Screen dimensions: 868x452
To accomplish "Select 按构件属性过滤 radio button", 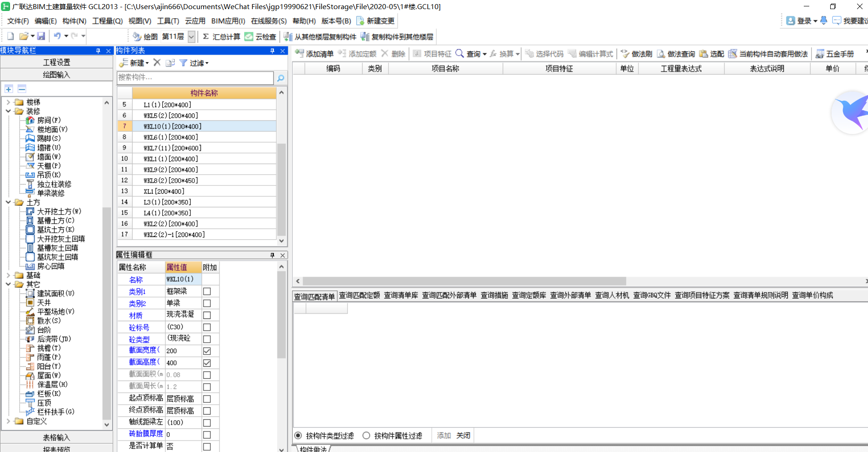I will 366,436.
